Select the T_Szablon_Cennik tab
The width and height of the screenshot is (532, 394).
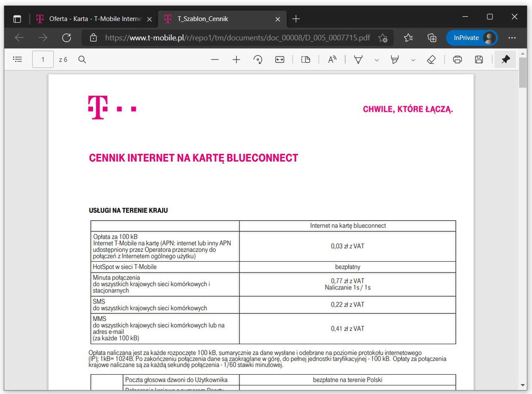222,19
